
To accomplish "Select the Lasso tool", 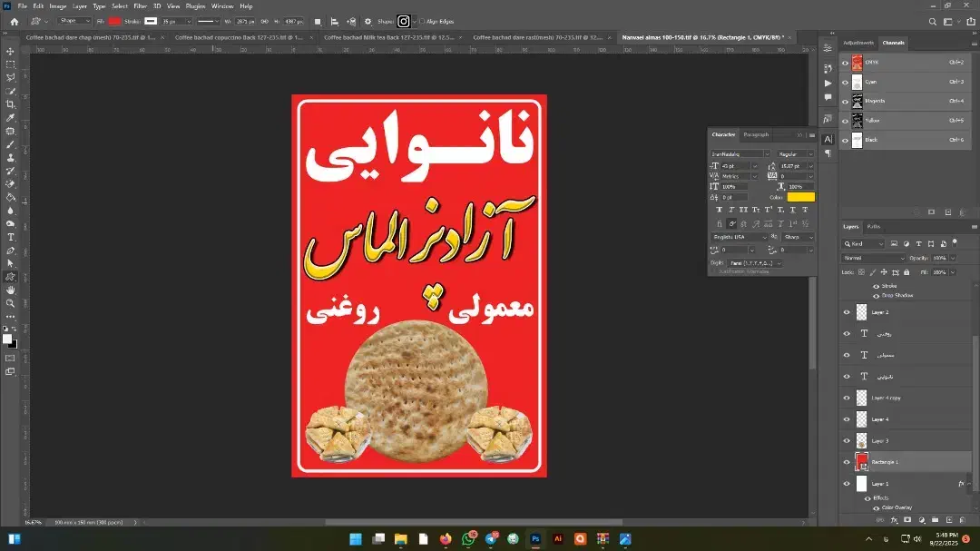I will coord(10,77).
